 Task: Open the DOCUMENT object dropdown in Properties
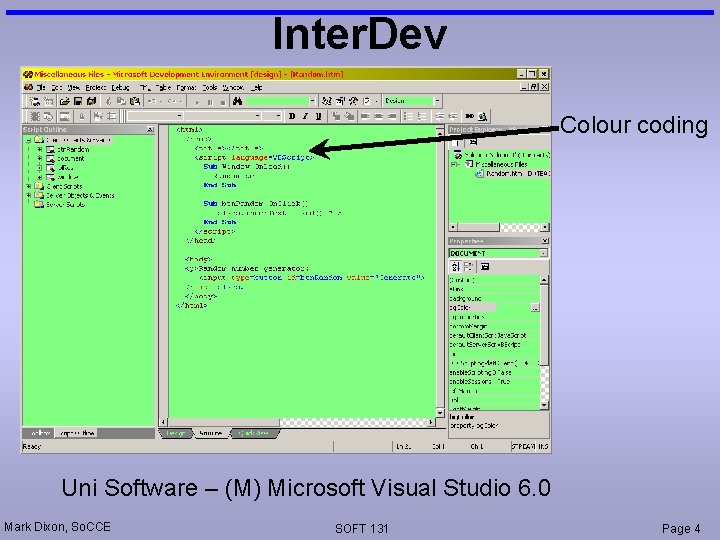click(x=544, y=253)
